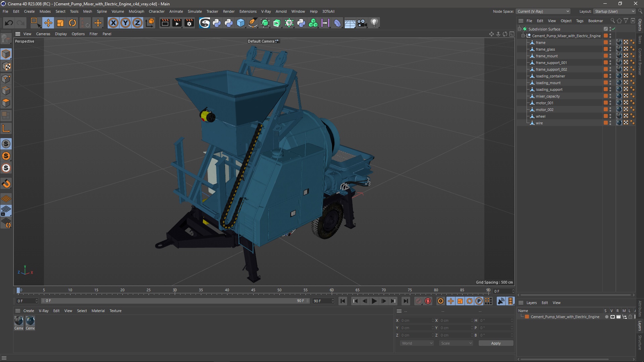Open the Node Space dropdown
644x362 pixels.
coord(543,11)
